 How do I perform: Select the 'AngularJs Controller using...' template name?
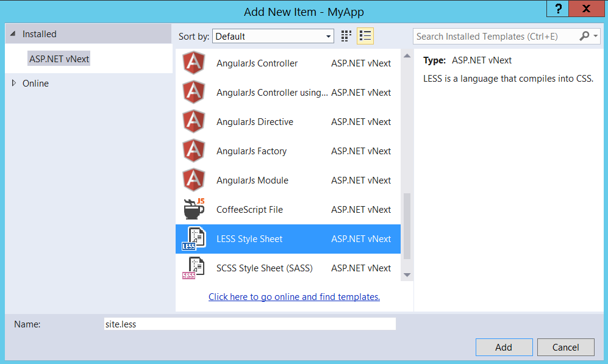point(272,92)
